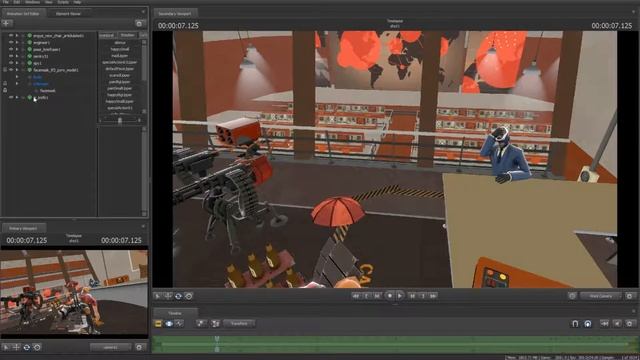Apply the scaredUpper preset
The image size is (640, 360).
click(x=120, y=75)
